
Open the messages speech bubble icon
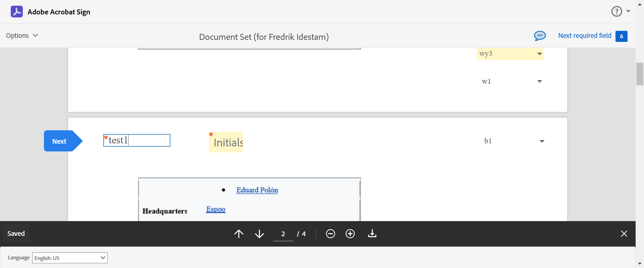pos(540,36)
